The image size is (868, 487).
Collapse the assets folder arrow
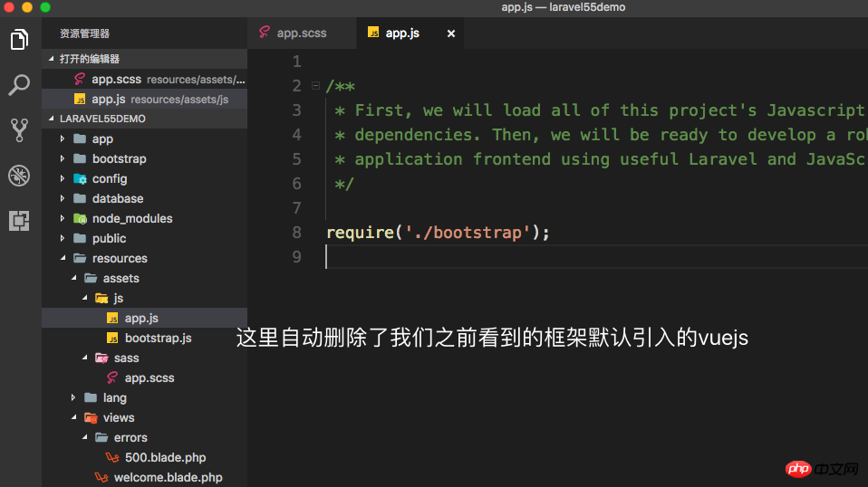(73, 278)
